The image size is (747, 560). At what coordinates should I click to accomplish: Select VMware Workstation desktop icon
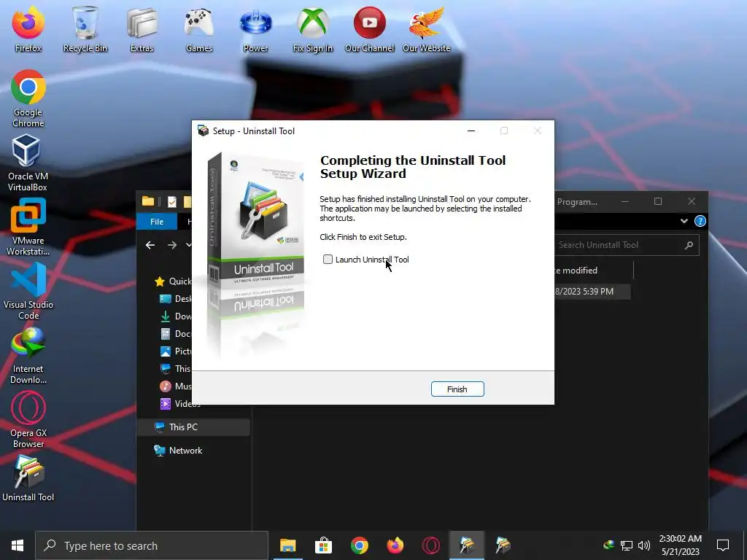(x=28, y=227)
